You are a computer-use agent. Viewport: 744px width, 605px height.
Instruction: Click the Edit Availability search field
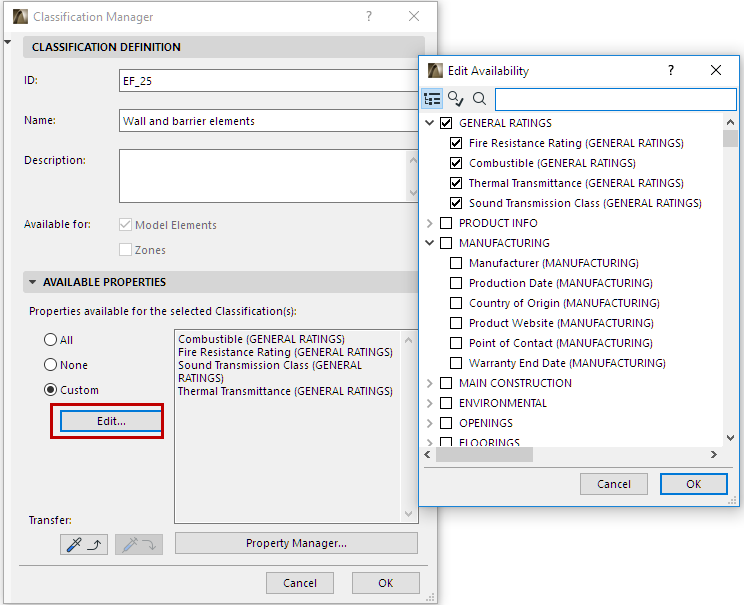coord(616,99)
